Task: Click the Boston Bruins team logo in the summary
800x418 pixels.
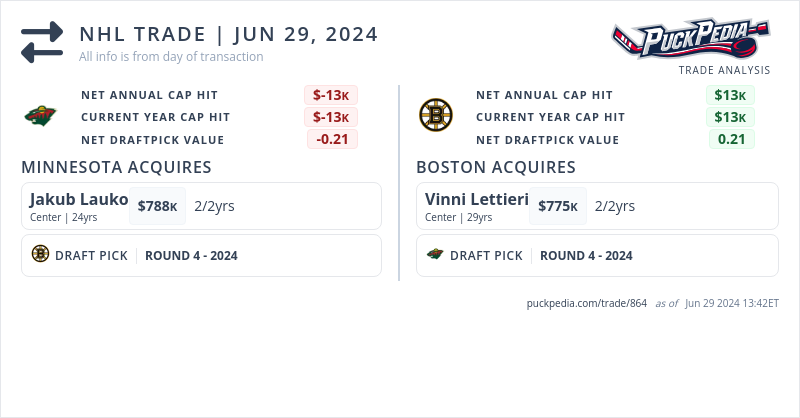Action: pos(435,116)
